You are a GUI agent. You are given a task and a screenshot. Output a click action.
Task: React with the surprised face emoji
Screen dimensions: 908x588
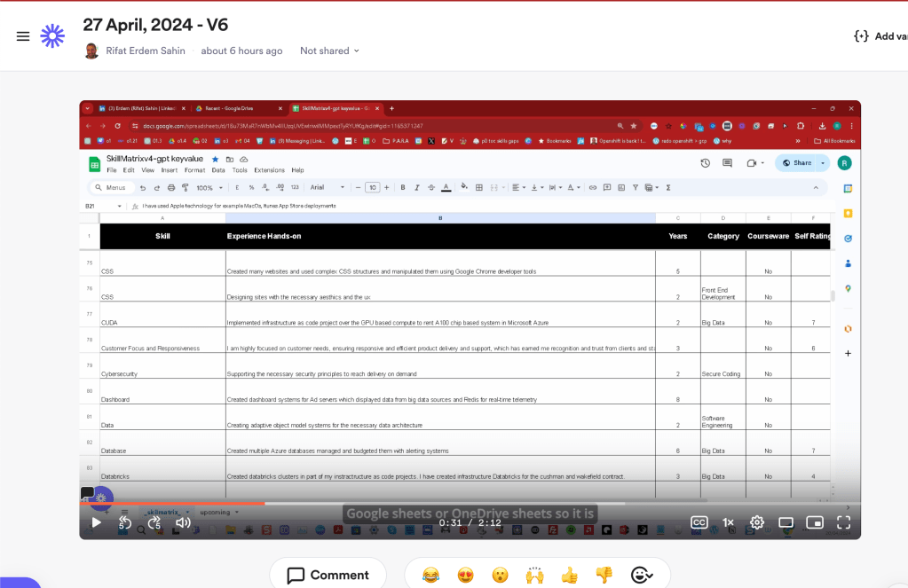pyautogui.click(x=501, y=575)
